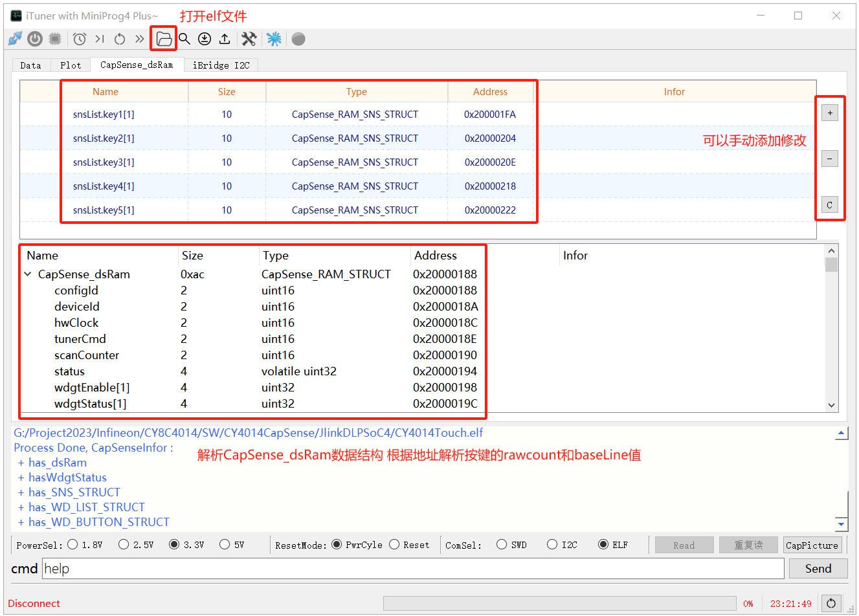The width and height of the screenshot is (859, 616).
Task: Click the Name column header in upper table
Action: pyautogui.click(x=105, y=92)
